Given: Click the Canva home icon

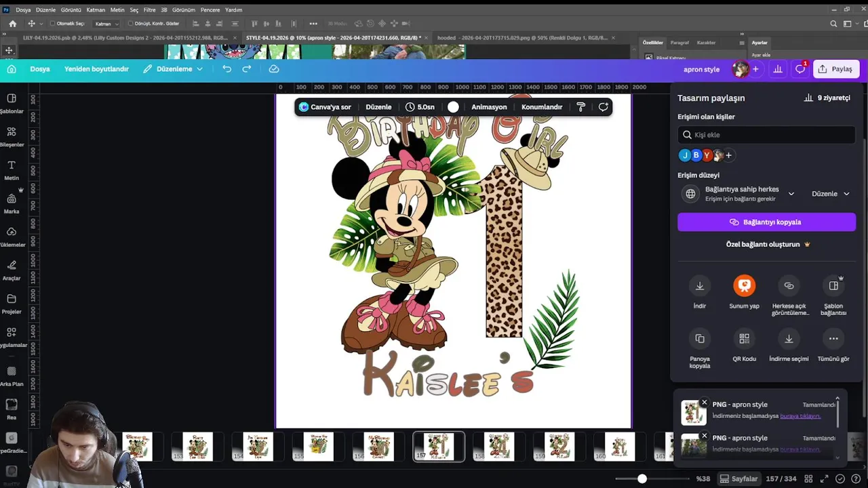Looking at the screenshot, I should (x=12, y=69).
